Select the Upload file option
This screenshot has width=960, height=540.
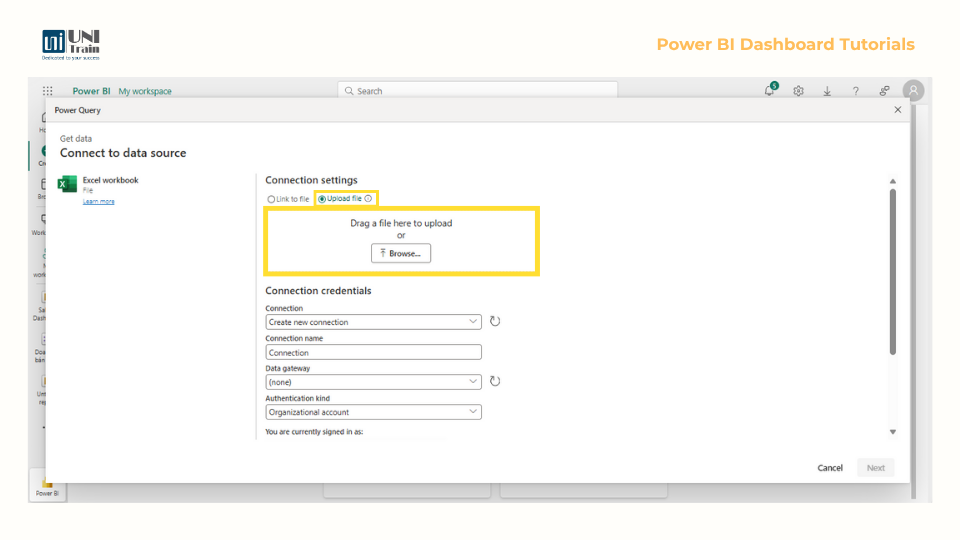tap(340, 198)
